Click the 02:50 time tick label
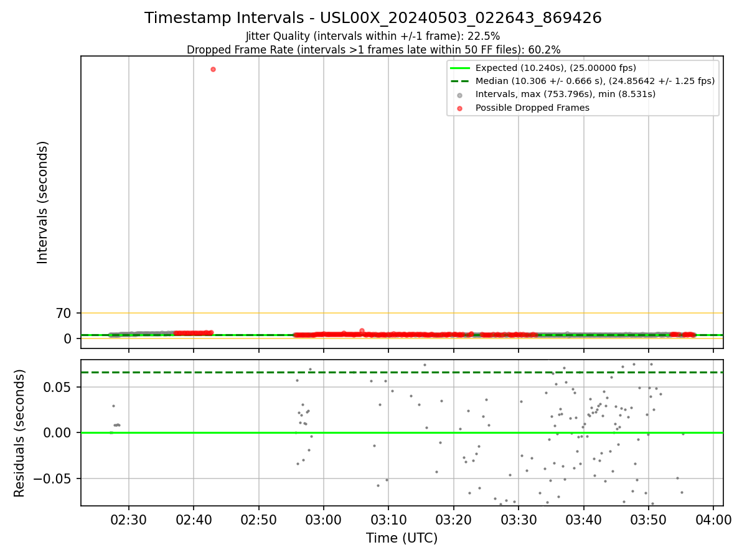Screen dimensions: 747x560 [x=258, y=520]
